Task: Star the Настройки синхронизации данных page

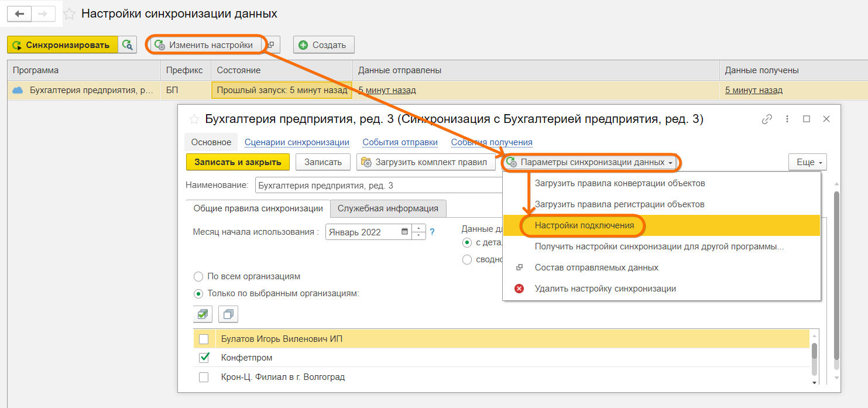Action: tap(69, 13)
